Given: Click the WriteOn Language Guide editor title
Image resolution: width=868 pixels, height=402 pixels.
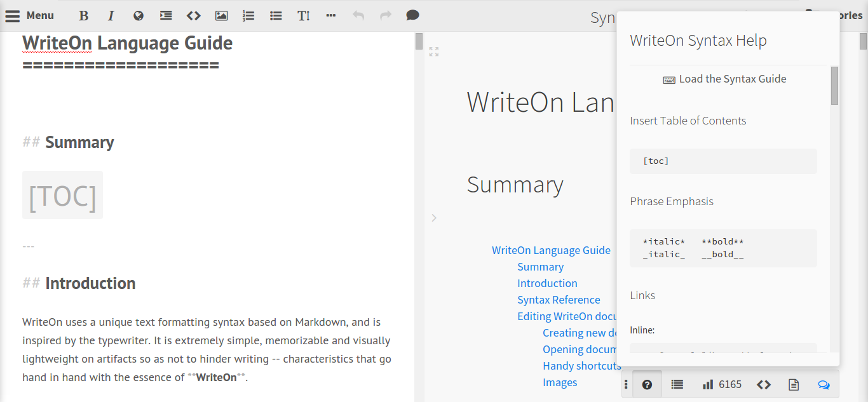Looking at the screenshot, I should point(127,43).
